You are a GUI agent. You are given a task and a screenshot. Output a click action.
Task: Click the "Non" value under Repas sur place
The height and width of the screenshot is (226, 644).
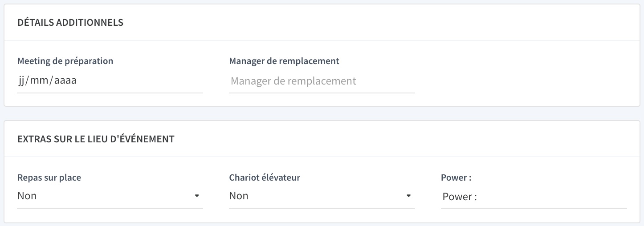click(27, 196)
